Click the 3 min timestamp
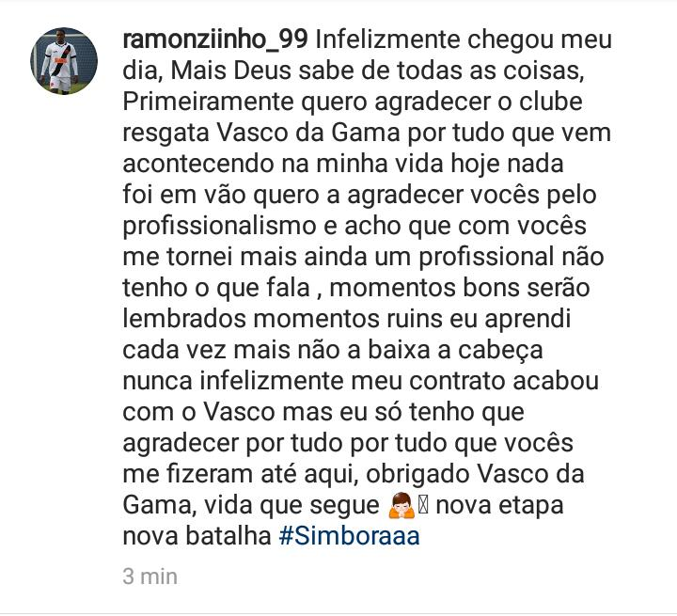 (x=150, y=577)
